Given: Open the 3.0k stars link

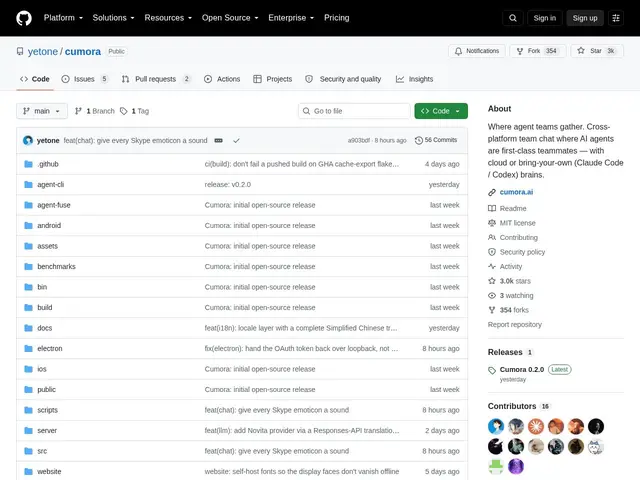Looking at the screenshot, I should [x=515, y=281].
